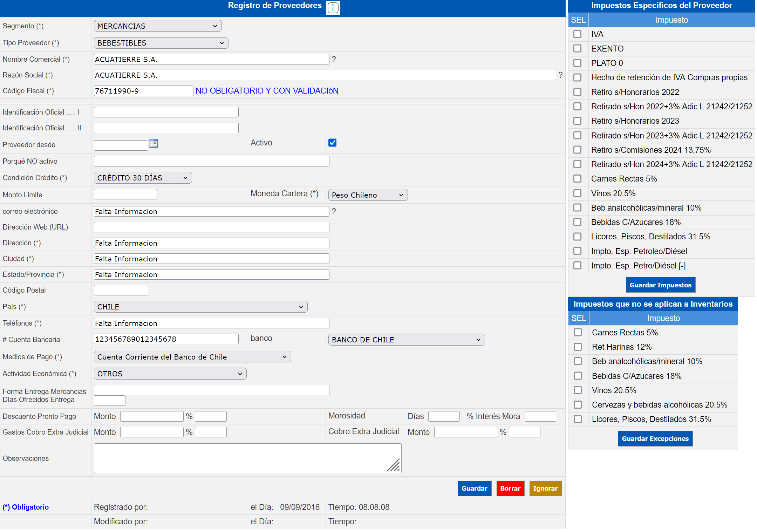
Task: Open the banco BANCO DE CHILE dropdown
Action: (406, 340)
